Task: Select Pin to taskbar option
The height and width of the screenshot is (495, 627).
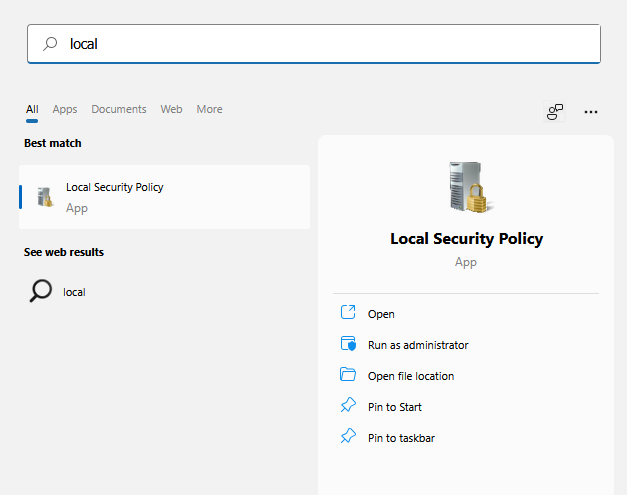Action: pos(401,437)
